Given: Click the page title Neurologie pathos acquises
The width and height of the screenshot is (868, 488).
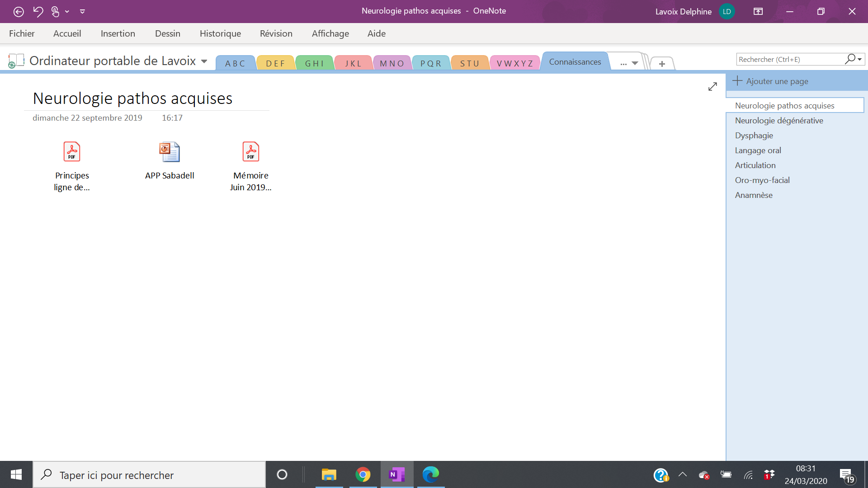Looking at the screenshot, I should coord(132,98).
